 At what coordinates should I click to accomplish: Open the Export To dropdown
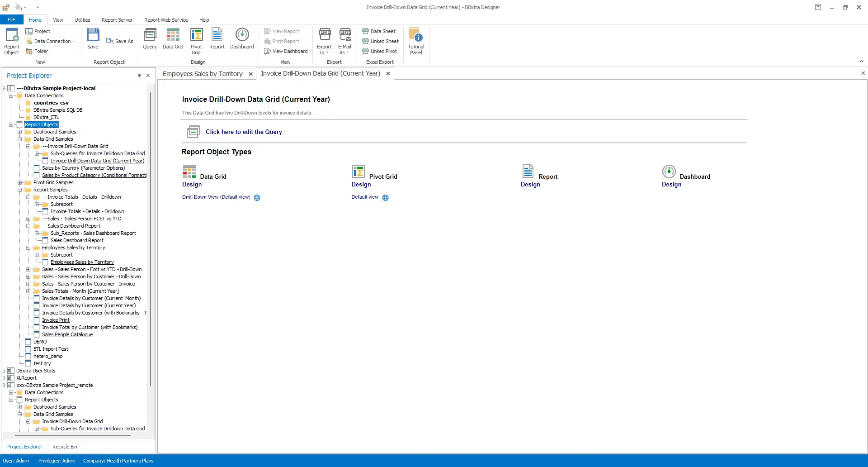pyautogui.click(x=324, y=41)
